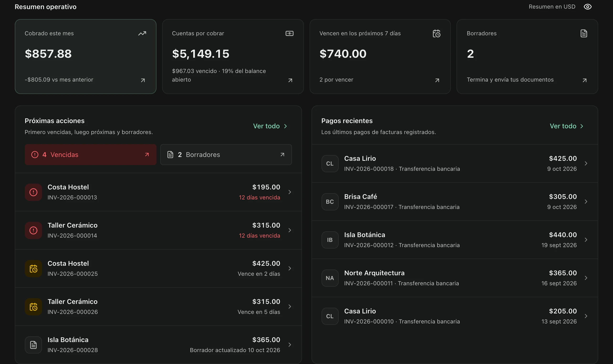Viewport: 613px width, 364px height.
Task: Click due-soon calendar icon for INV-2026-000026
Action: click(x=33, y=307)
